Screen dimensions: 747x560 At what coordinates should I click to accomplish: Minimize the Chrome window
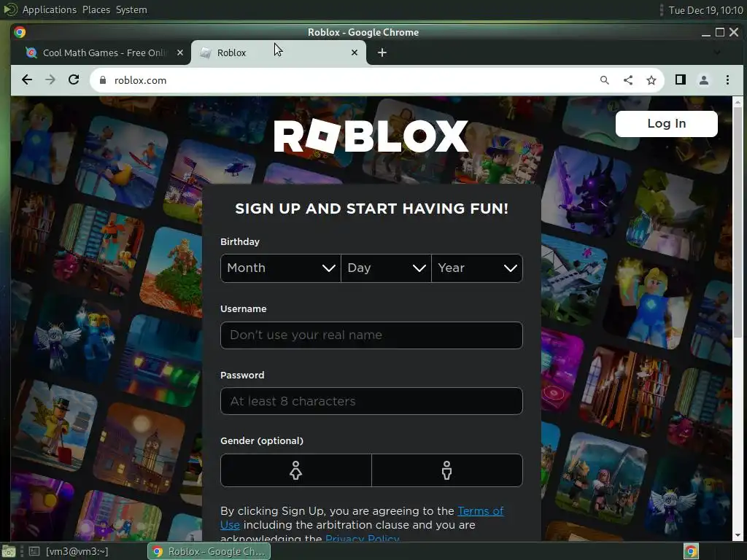click(706, 32)
